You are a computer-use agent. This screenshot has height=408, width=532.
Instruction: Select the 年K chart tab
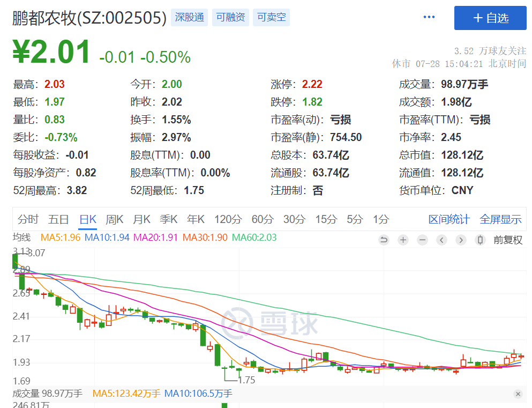196,219
